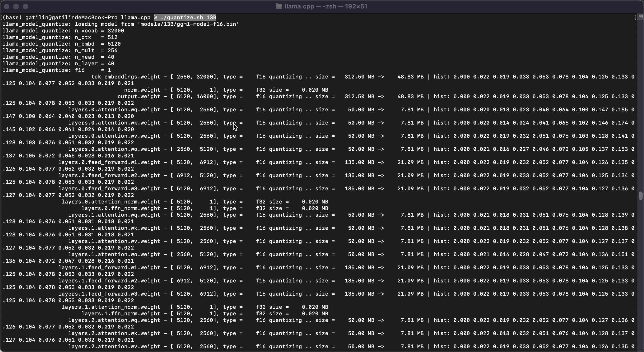Click layers.0.attention.wq.weight text

(x=114, y=110)
